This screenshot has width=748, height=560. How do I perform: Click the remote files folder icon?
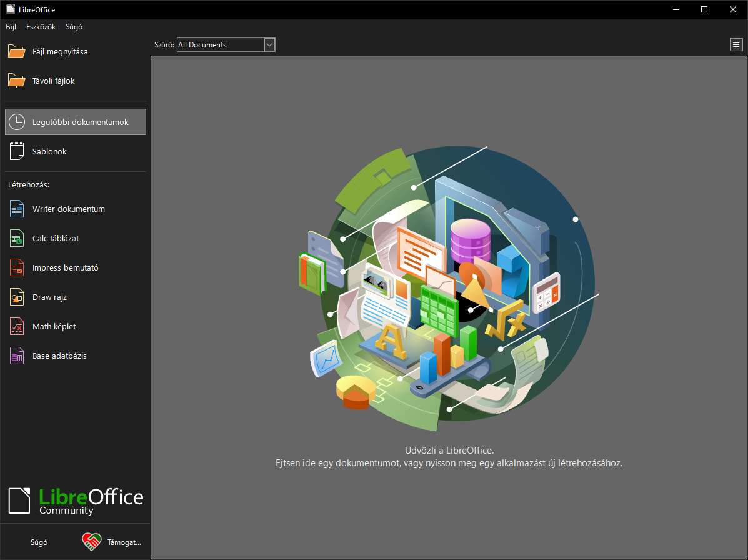pos(17,81)
